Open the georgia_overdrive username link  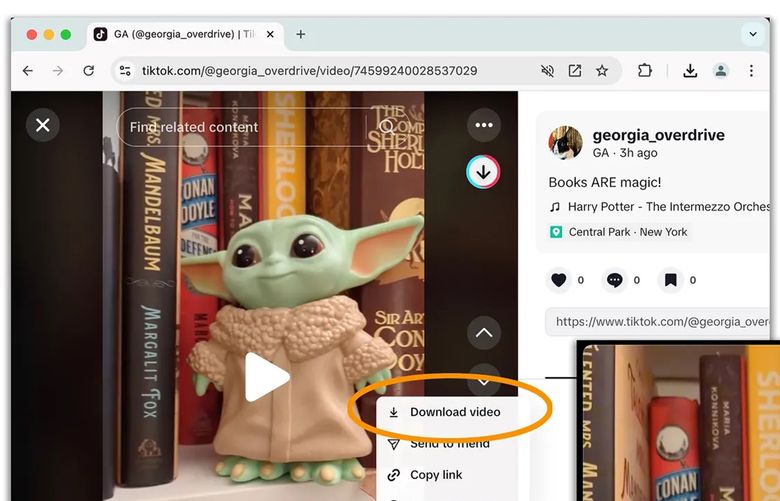[x=658, y=135]
